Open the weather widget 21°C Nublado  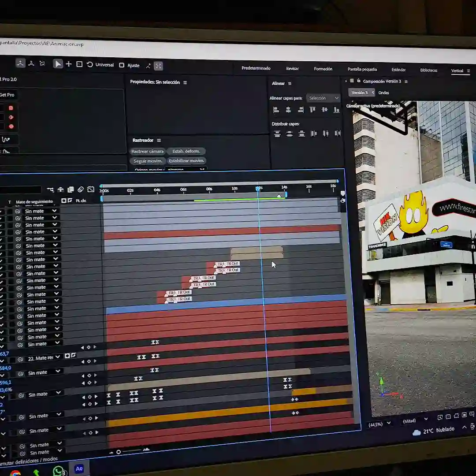pyautogui.click(x=434, y=431)
